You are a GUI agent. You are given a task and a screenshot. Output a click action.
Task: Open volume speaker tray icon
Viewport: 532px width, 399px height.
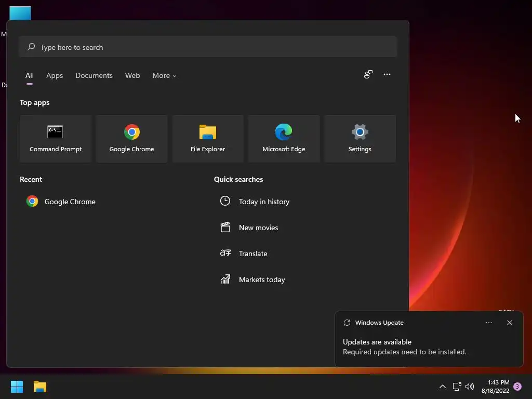(x=470, y=387)
